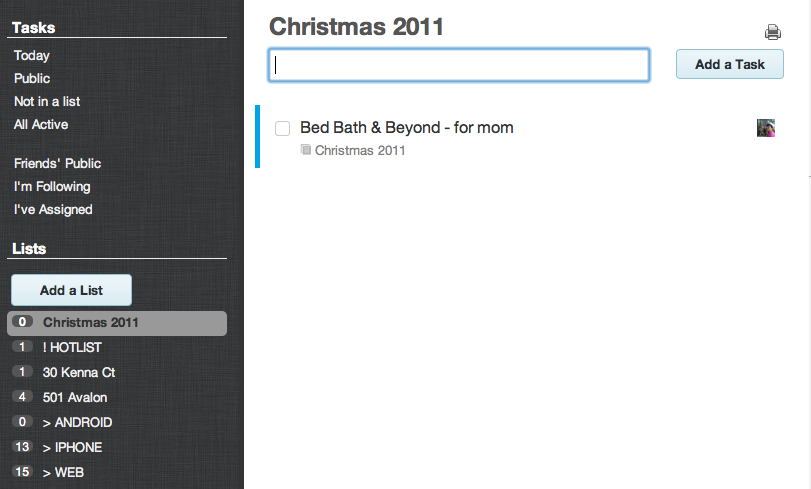Check the Bed Bath & Beyond task checkbox
The height and width of the screenshot is (489, 811).
click(x=283, y=128)
